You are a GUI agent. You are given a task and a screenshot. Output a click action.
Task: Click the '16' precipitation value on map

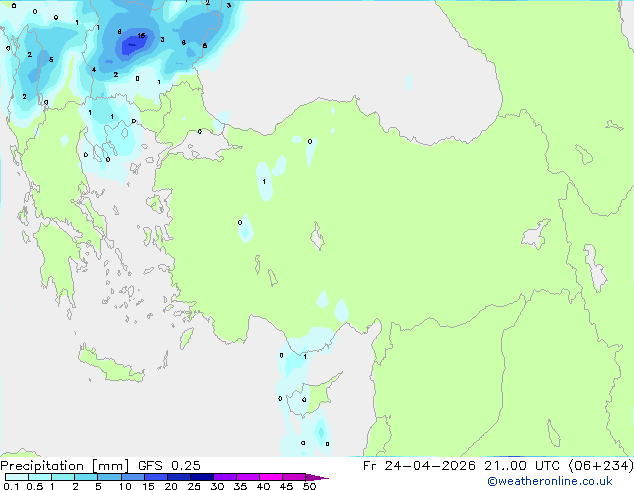coord(141,36)
